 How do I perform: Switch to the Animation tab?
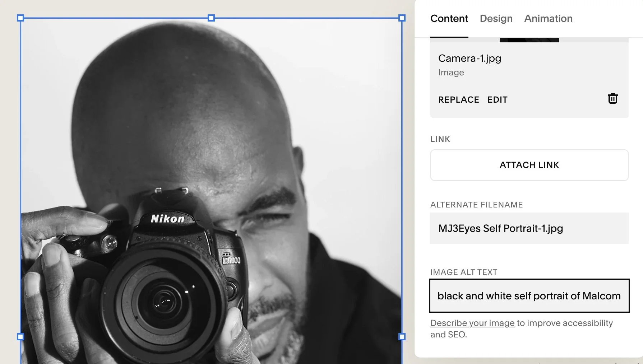pyautogui.click(x=548, y=18)
